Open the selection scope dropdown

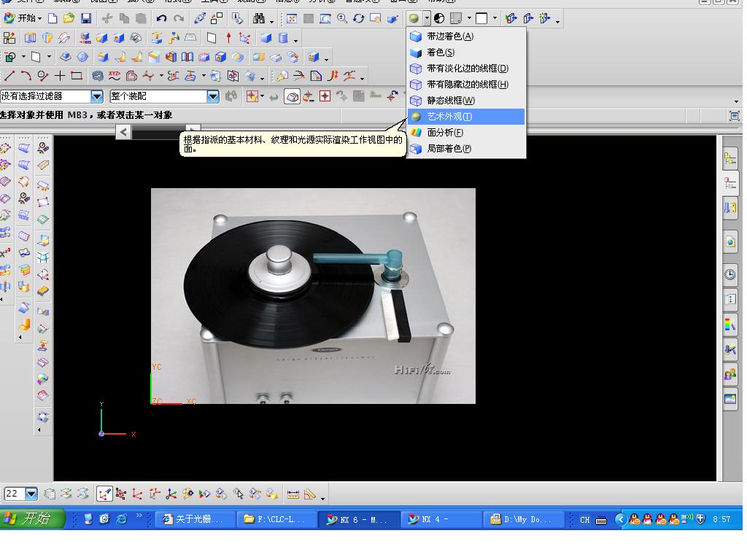pyautogui.click(x=212, y=96)
